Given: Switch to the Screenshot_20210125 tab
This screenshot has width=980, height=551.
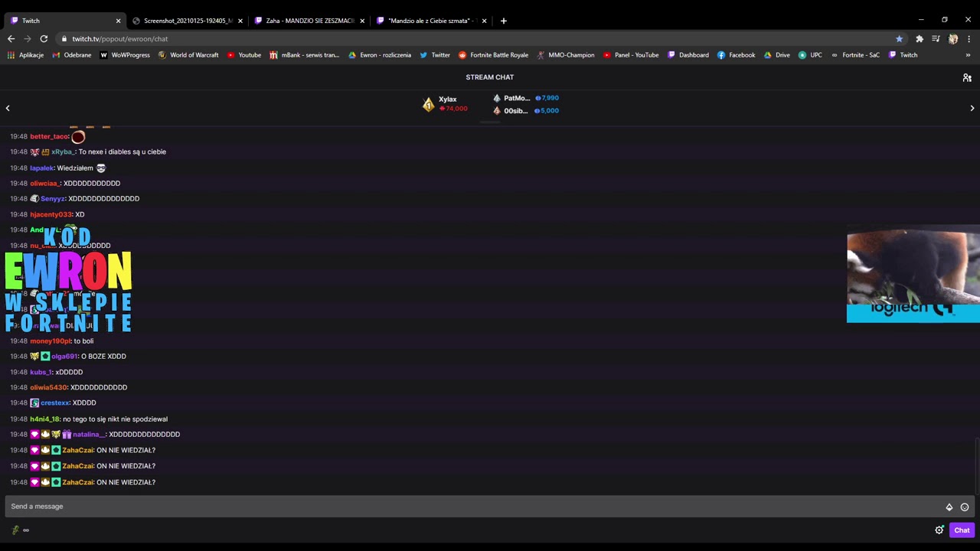Looking at the screenshot, I should pos(186,21).
